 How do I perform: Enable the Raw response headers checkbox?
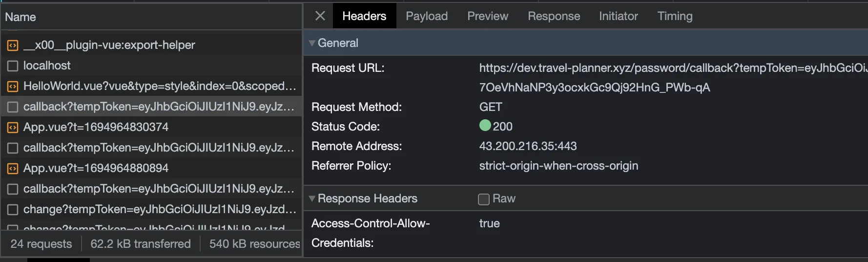point(483,199)
